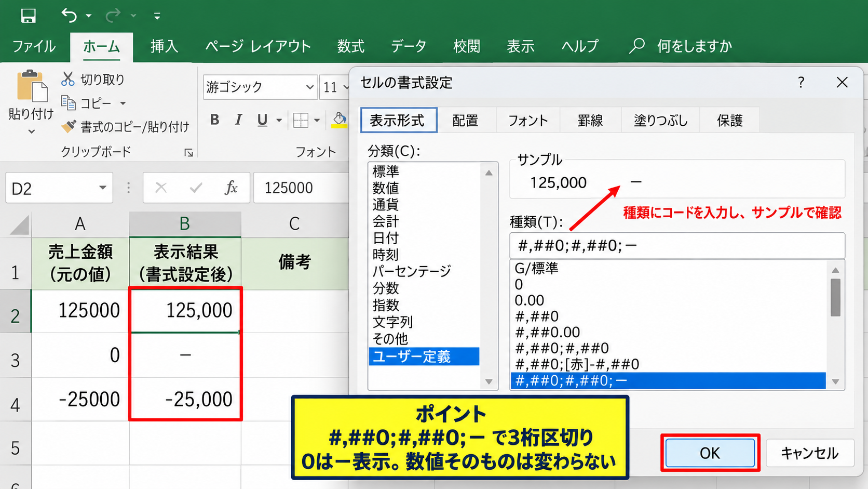Click the 貼り付け paste clipboard icon
Image resolution: width=868 pixels, height=489 pixels.
point(32,86)
